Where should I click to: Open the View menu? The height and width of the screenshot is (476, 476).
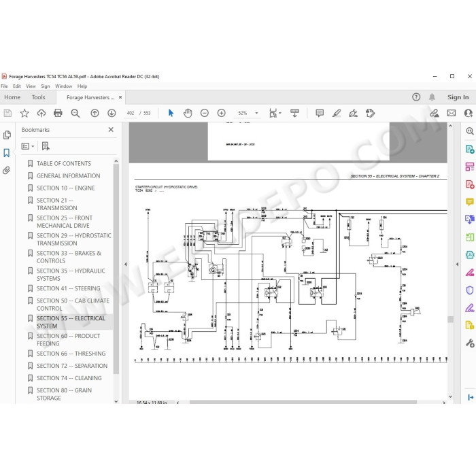coord(31,86)
